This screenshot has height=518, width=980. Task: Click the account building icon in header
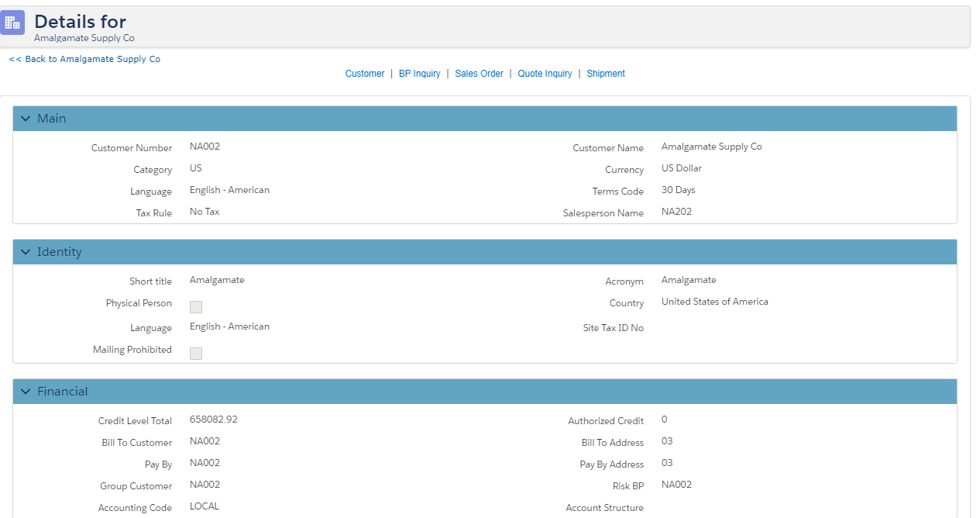[12, 22]
